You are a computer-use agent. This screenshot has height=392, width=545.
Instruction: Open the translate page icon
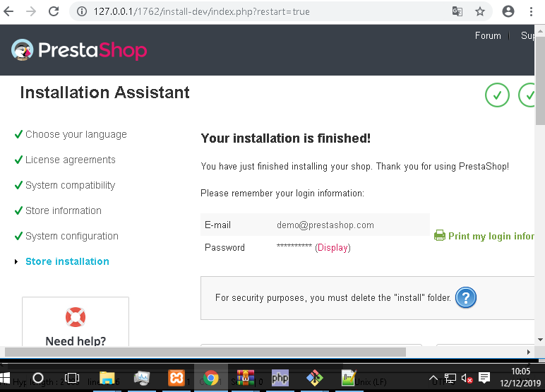pos(457,11)
